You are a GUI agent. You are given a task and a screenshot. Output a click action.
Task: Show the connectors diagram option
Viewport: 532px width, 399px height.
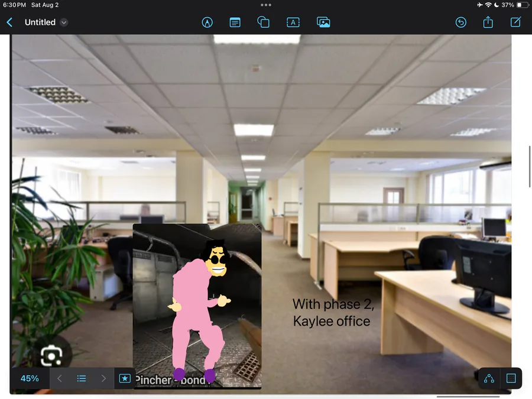point(489,378)
